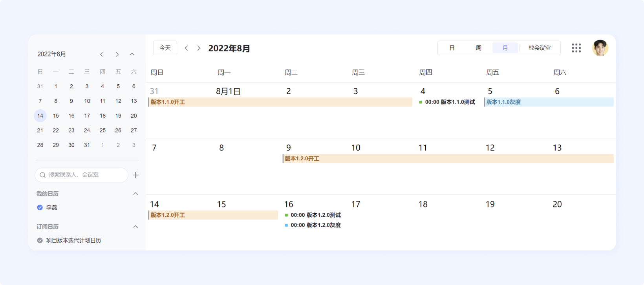Switch to 周 week view
This screenshot has width=644, height=285.
pos(478,48)
